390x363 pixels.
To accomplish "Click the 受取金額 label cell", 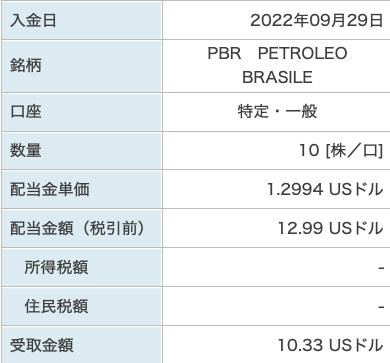I will [82, 345].
